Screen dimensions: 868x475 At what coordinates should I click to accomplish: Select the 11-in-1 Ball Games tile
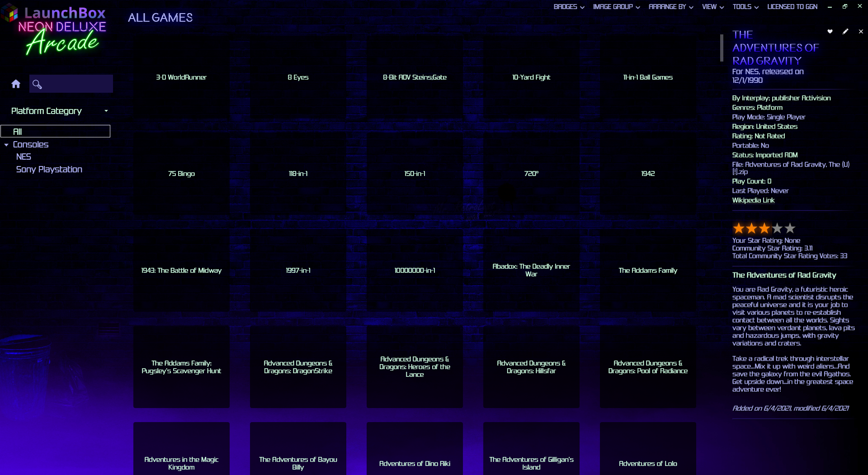[x=648, y=77]
